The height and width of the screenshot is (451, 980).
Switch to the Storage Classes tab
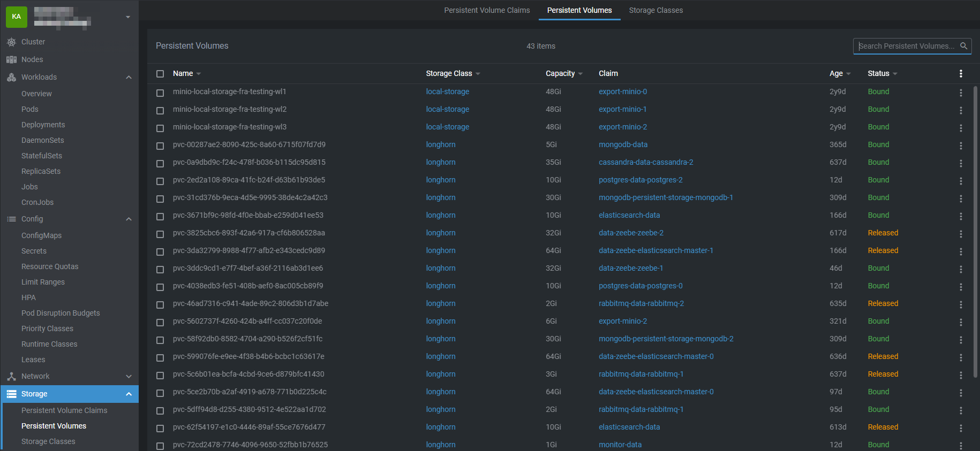(655, 10)
